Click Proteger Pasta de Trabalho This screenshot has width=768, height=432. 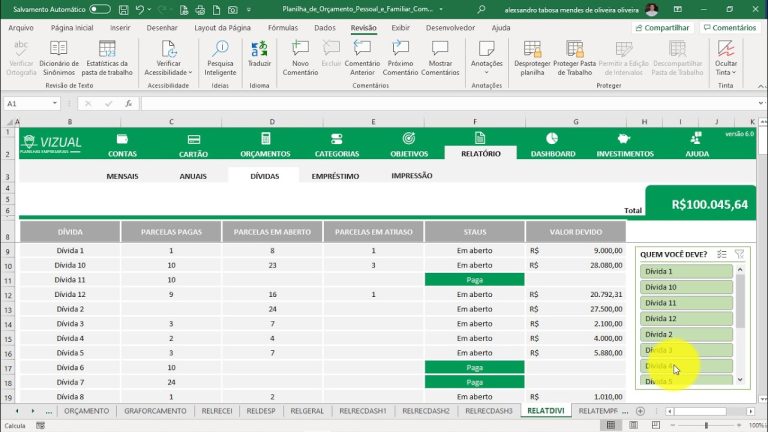(575, 54)
